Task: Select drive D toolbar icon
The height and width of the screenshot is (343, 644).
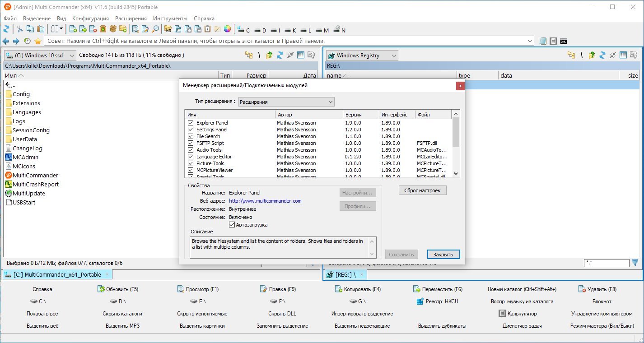Action: [x=260, y=30]
